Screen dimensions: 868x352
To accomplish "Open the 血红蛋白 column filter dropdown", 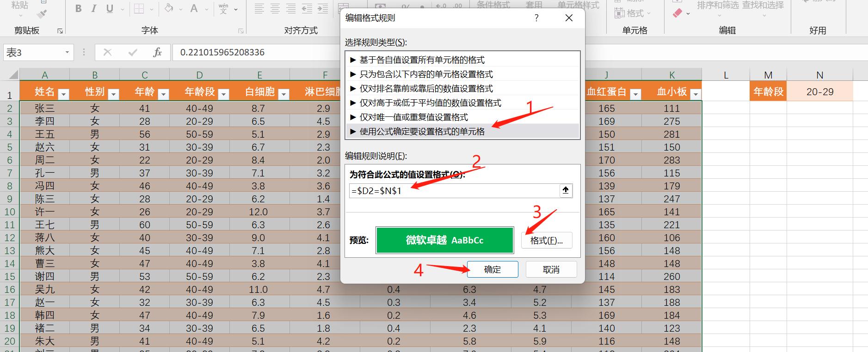I will [636, 94].
